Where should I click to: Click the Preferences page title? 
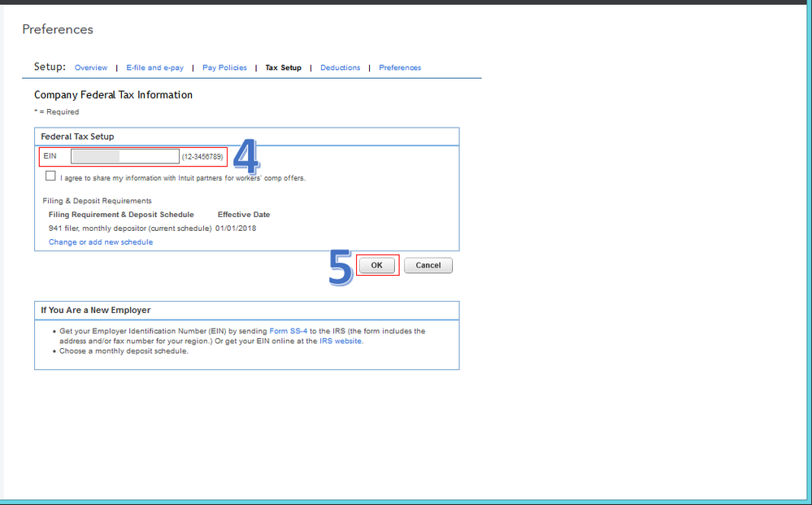coord(58,29)
